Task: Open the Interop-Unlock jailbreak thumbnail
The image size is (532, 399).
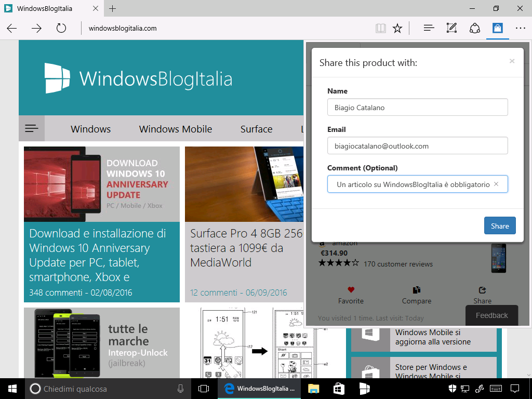Action: tap(102, 343)
